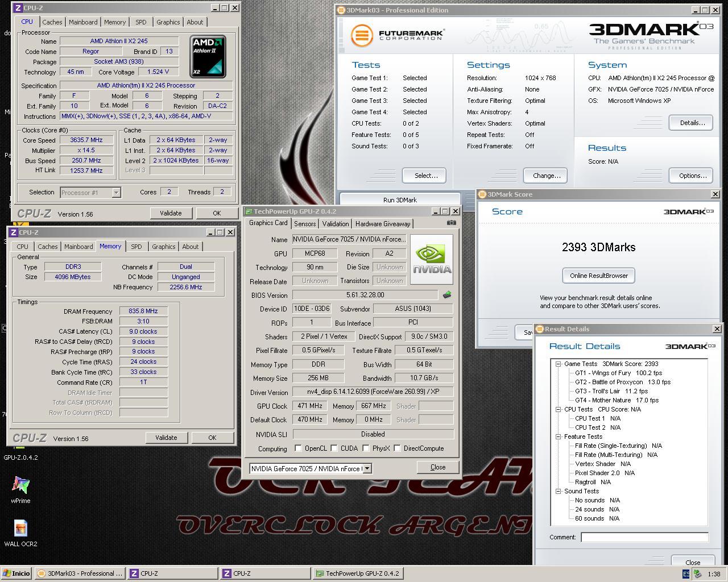The width and height of the screenshot is (728, 582).
Task: Click the Inicio start button
Action: 16,573
